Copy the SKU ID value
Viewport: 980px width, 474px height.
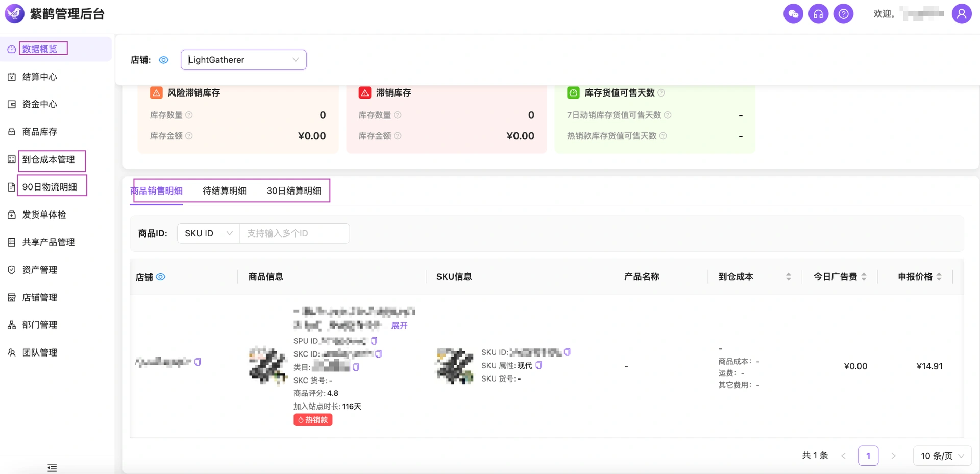tap(568, 352)
